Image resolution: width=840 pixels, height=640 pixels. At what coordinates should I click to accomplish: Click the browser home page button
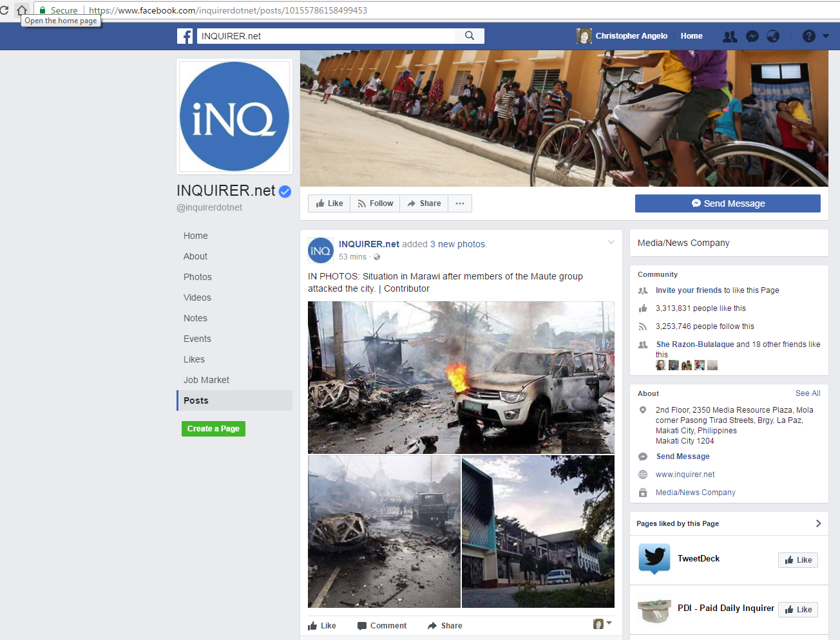(x=22, y=10)
